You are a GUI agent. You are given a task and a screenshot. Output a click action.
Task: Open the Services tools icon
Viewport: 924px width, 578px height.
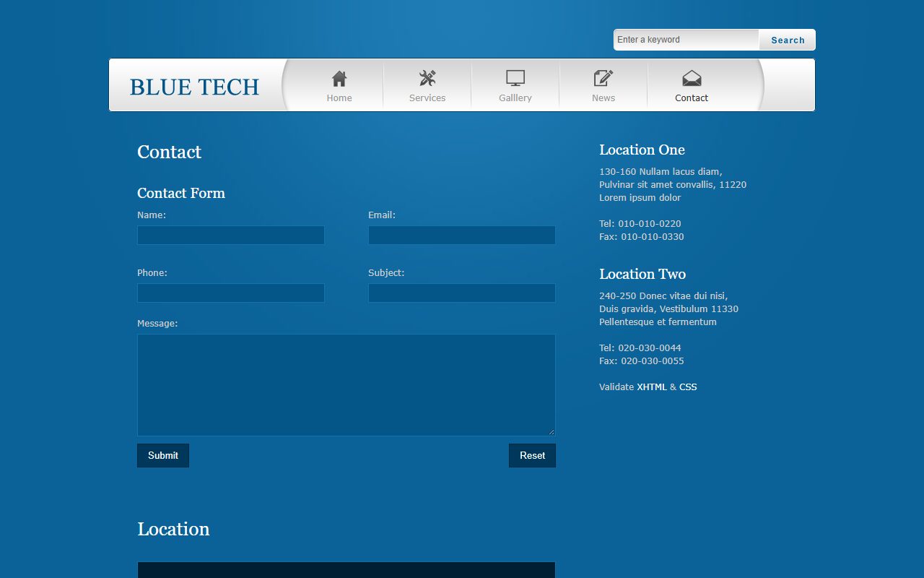point(427,78)
